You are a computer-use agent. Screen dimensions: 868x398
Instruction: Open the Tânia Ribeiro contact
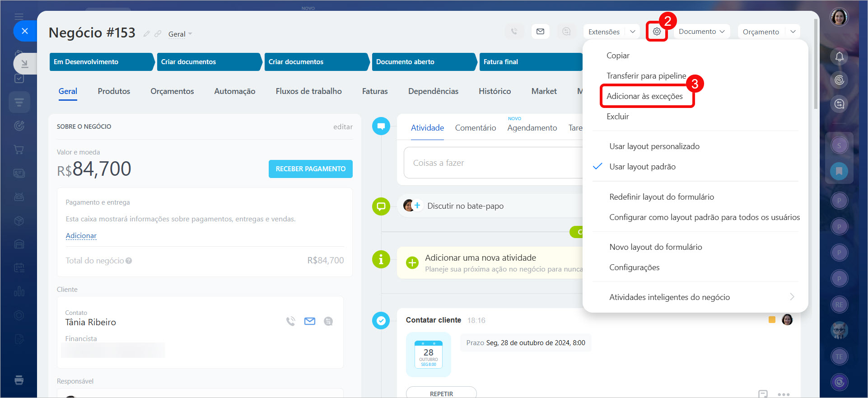[x=91, y=323]
